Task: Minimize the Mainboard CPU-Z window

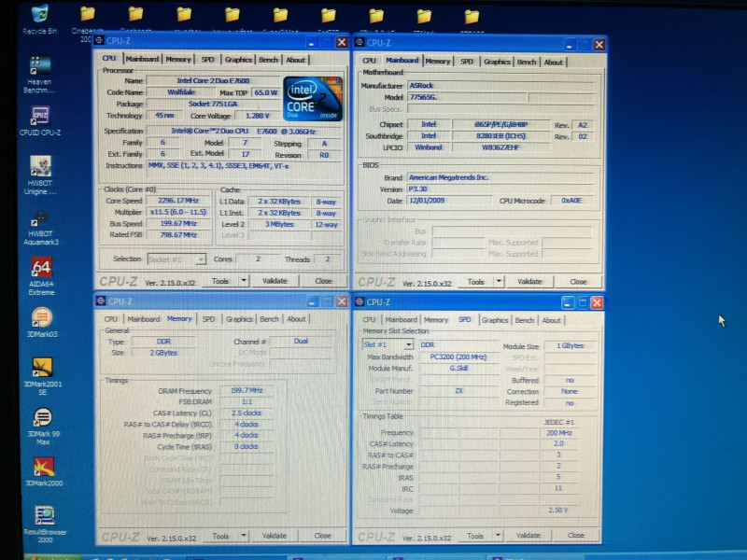Action: coord(569,45)
